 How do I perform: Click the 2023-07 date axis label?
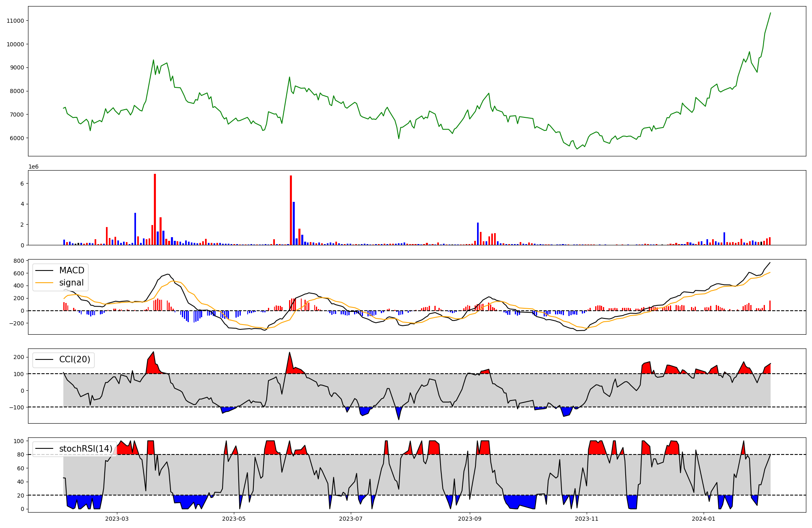point(351,519)
